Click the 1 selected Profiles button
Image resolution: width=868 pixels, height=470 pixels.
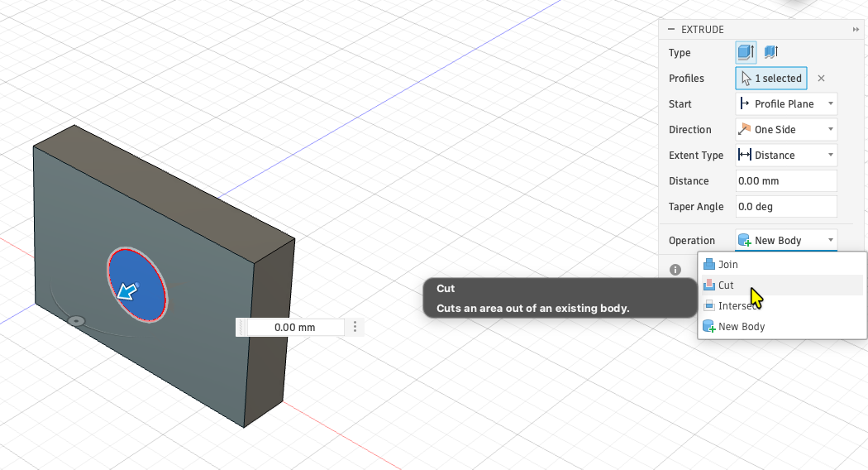coord(771,78)
